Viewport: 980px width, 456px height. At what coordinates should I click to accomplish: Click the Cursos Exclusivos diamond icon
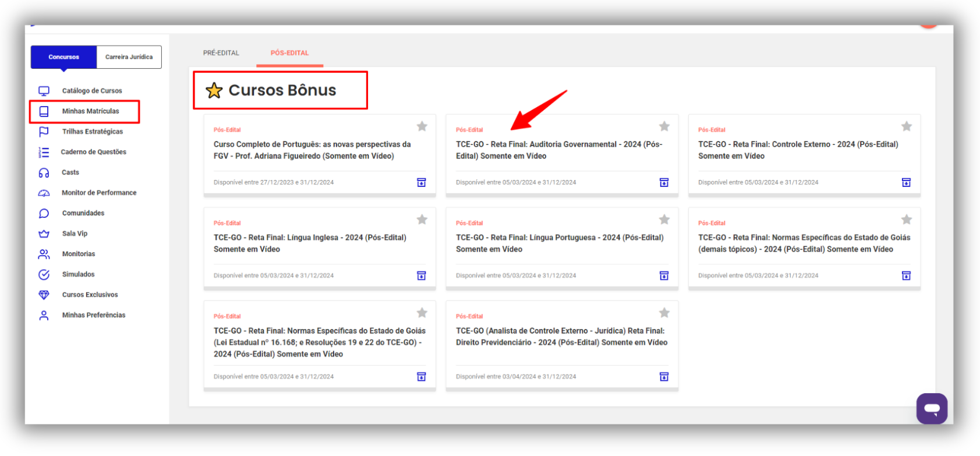click(x=44, y=295)
